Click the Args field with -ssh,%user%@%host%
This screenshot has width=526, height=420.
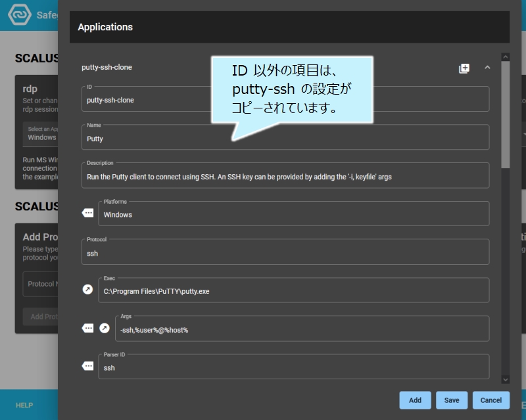pyautogui.click(x=302, y=329)
